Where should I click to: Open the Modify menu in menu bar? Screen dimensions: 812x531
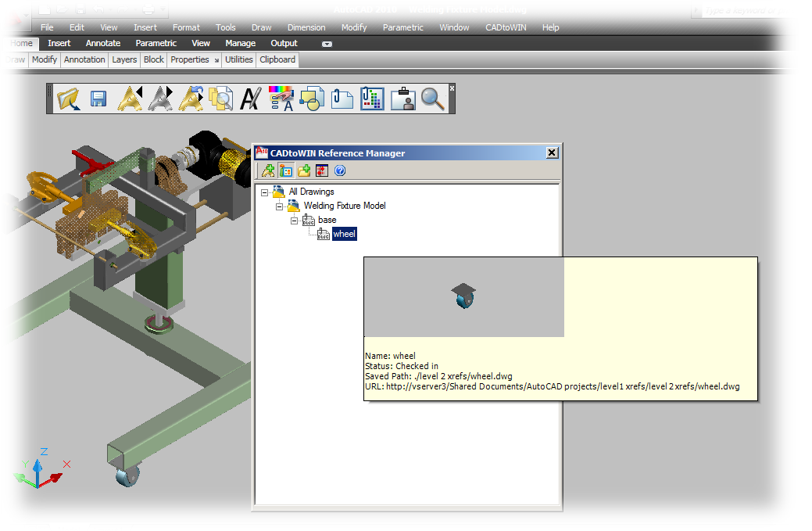[x=354, y=27]
